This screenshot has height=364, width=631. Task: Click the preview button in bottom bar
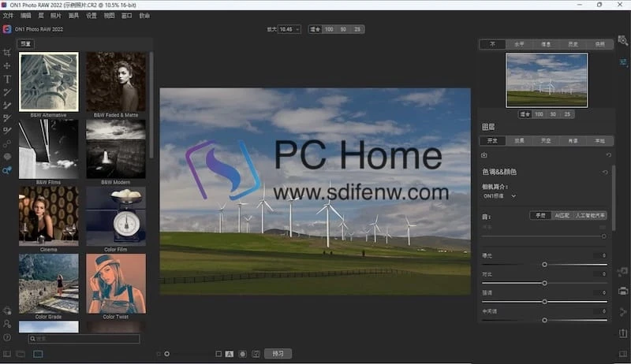[x=278, y=354]
